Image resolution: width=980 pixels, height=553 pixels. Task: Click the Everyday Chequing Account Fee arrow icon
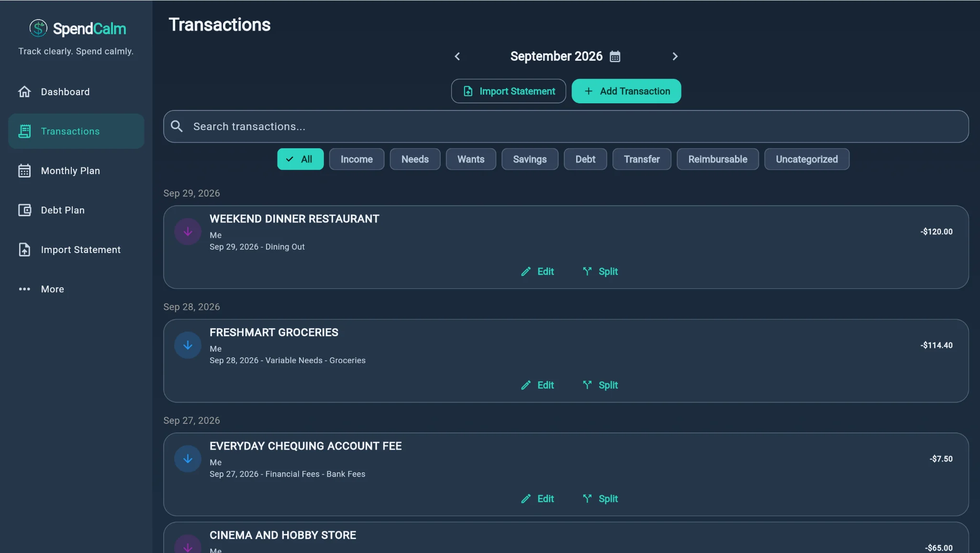(x=188, y=459)
